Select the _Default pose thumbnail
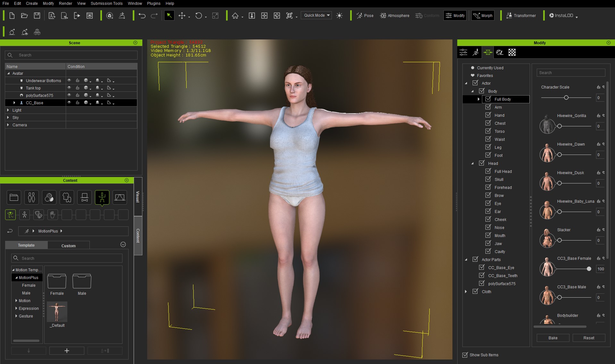The width and height of the screenshot is (615, 364). (57, 312)
